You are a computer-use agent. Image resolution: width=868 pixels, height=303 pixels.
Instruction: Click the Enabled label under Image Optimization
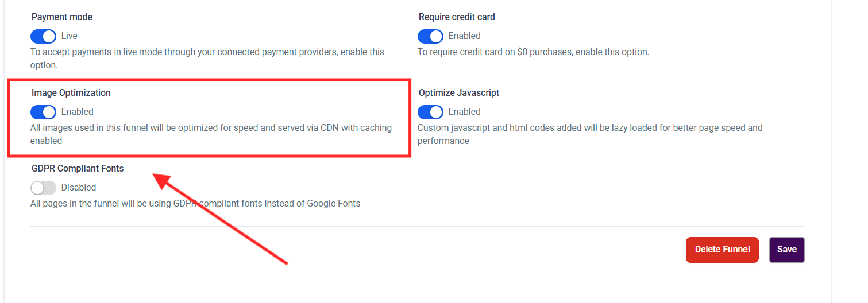click(x=78, y=112)
